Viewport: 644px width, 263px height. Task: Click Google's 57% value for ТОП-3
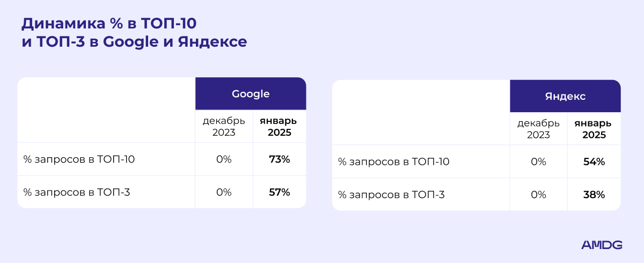(280, 192)
